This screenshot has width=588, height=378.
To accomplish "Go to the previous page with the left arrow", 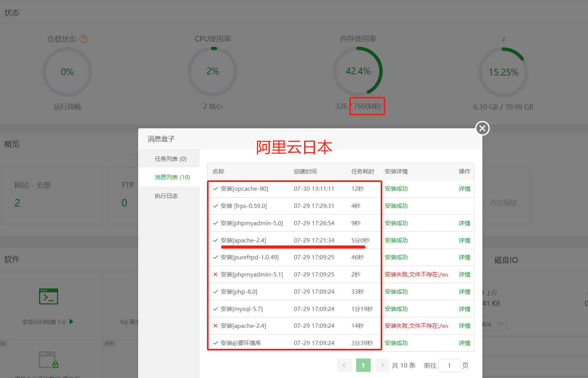I will [x=344, y=365].
